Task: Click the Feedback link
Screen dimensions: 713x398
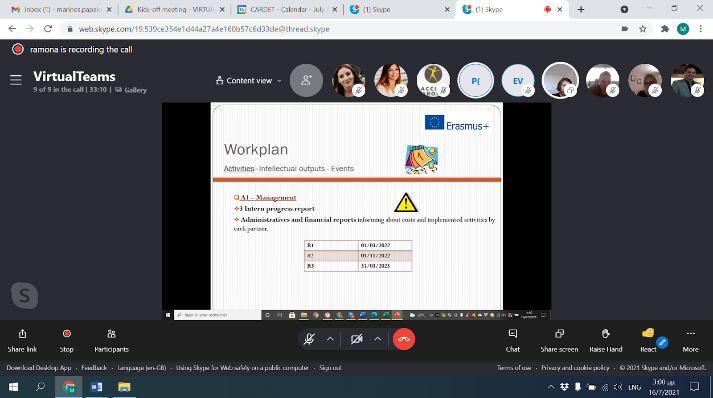Action: coord(94,368)
